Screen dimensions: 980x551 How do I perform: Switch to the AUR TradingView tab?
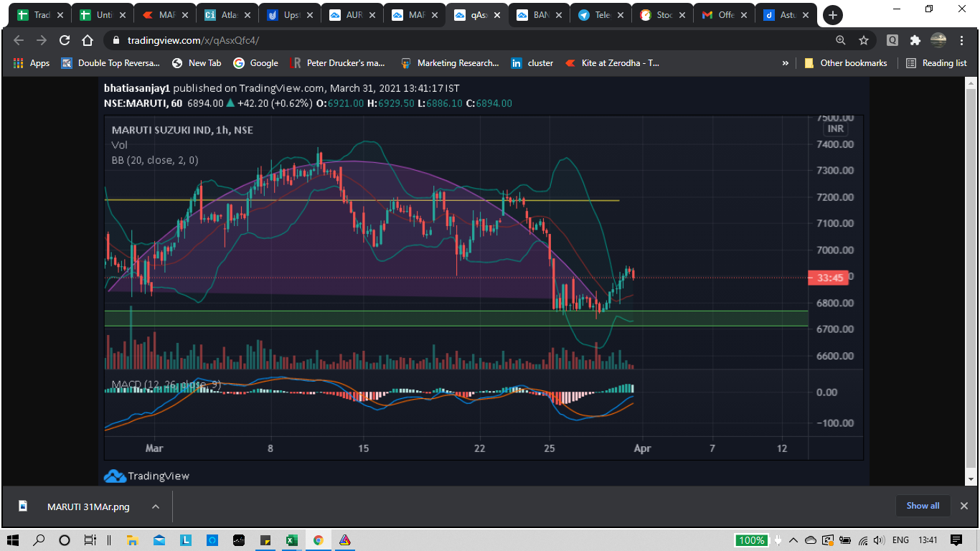coord(354,15)
